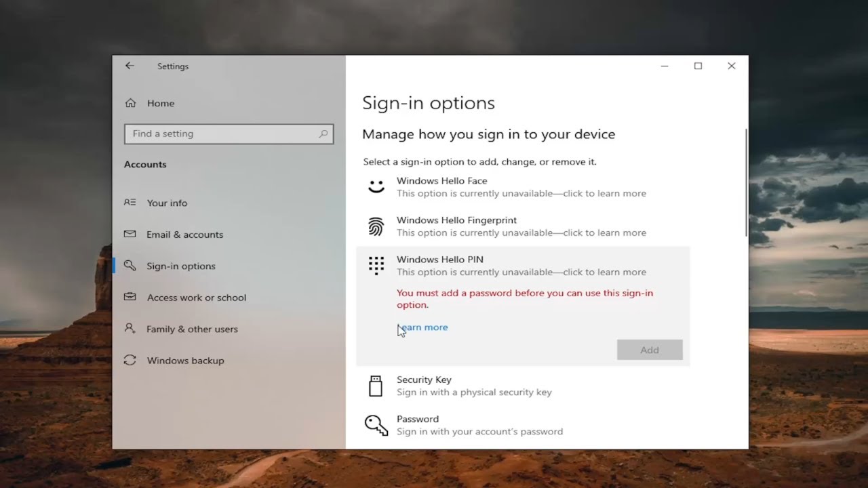Expand the Security Key option
Viewport: 868px width, 488px height.
pyautogui.click(x=523, y=386)
